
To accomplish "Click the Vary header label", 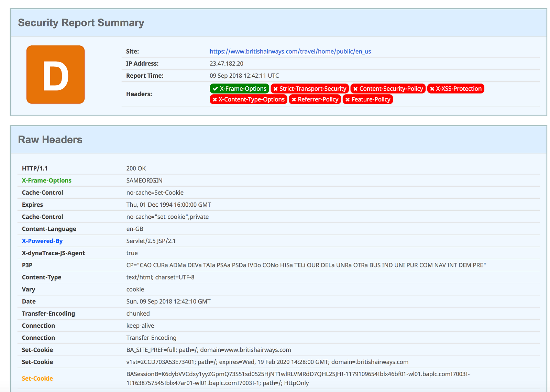I will [x=29, y=290].
